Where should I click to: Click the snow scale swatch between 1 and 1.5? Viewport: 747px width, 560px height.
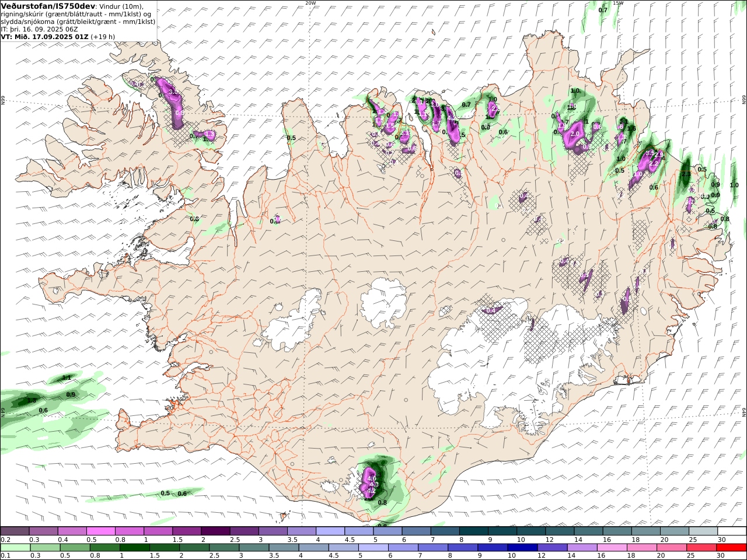point(158,531)
